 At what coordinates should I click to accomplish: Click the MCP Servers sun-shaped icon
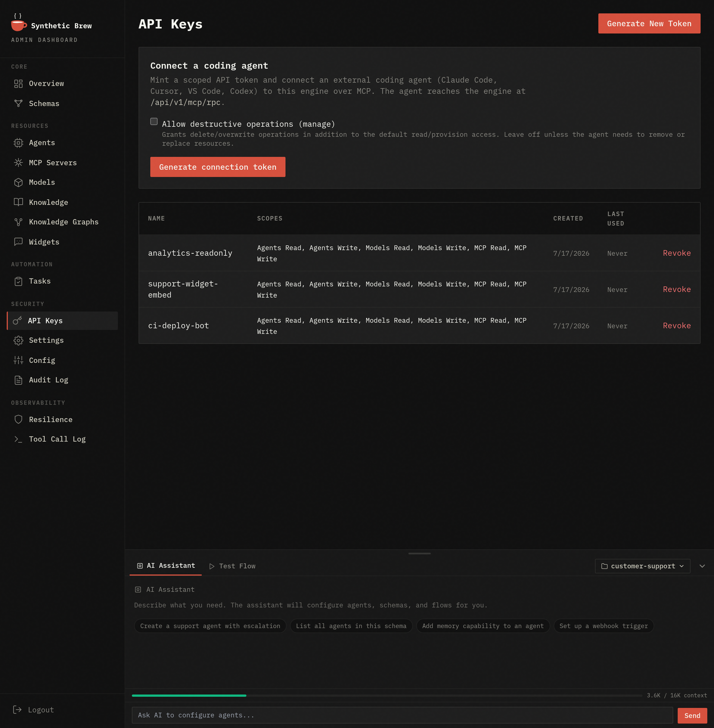[x=18, y=163]
